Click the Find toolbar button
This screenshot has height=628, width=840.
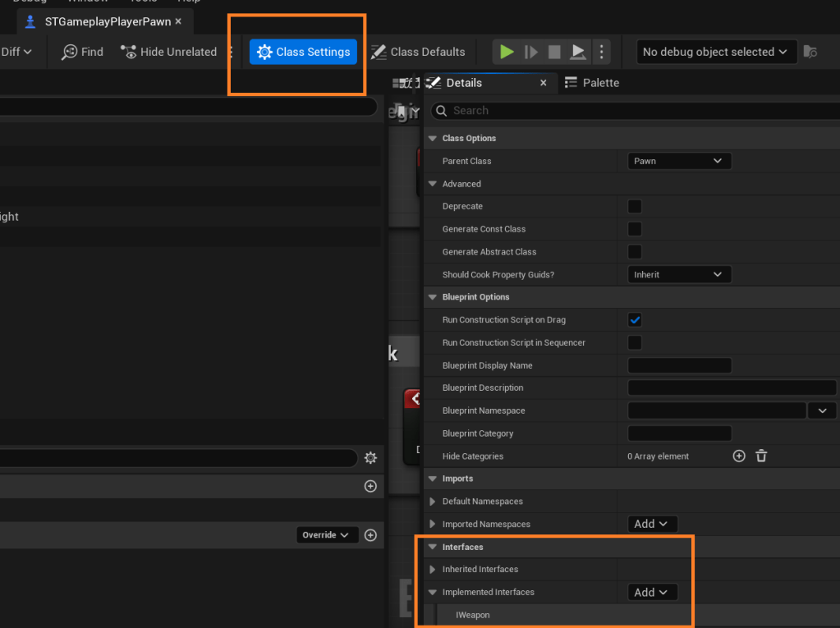[x=83, y=52]
